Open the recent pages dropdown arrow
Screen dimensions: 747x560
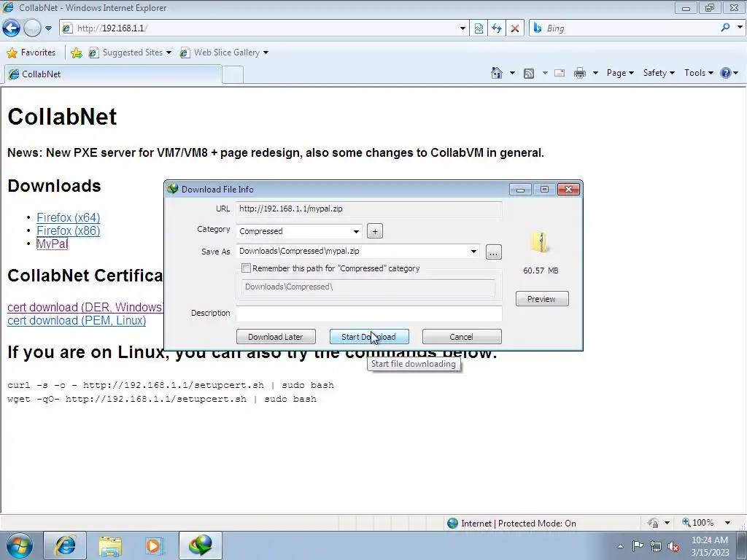point(49,28)
